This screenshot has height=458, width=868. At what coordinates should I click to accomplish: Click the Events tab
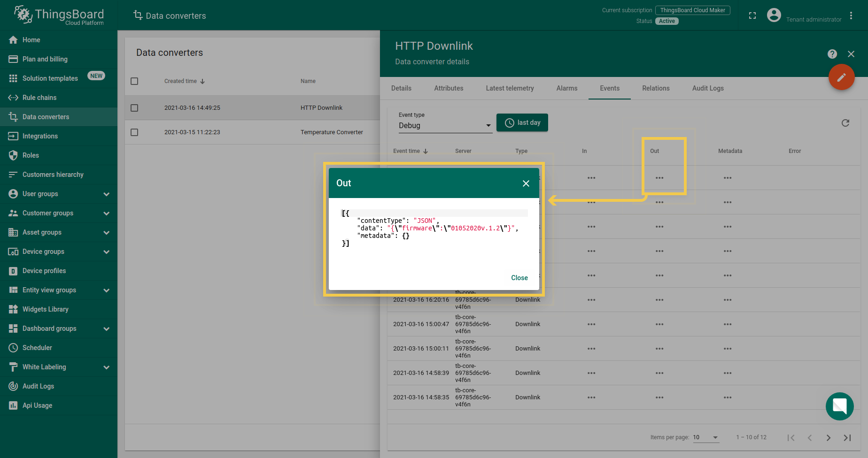click(x=610, y=88)
